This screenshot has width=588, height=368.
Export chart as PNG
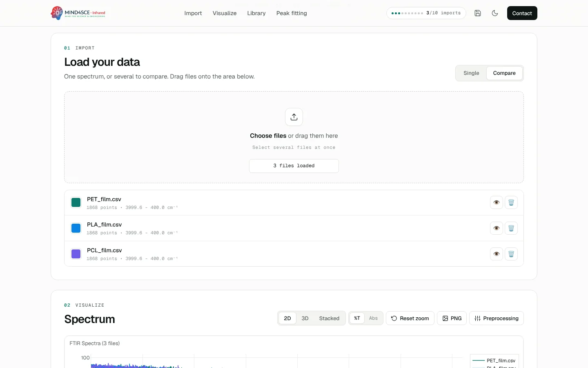(x=452, y=318)
